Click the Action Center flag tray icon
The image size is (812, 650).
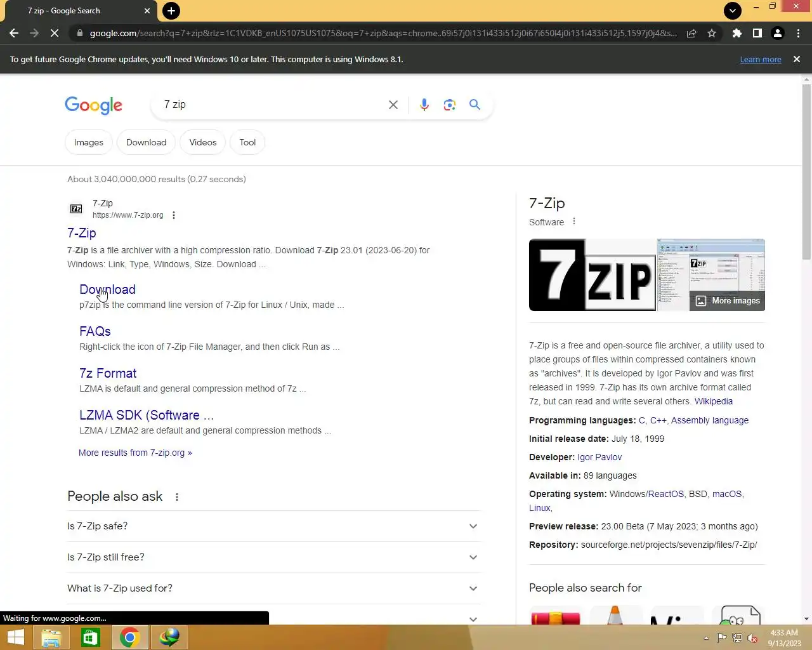click(721, 638)
